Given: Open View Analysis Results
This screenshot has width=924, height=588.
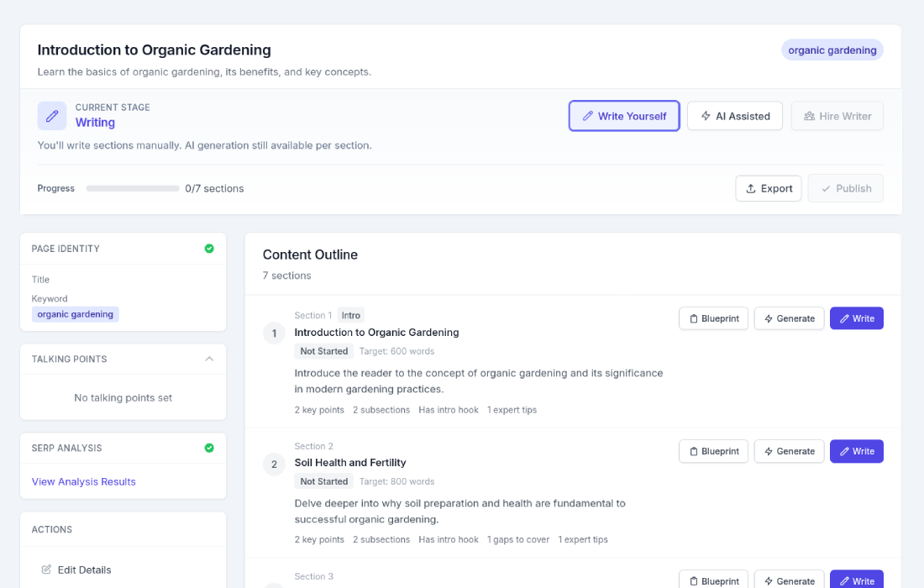Looking at the screenshot, I should click(x=83, y=481).
